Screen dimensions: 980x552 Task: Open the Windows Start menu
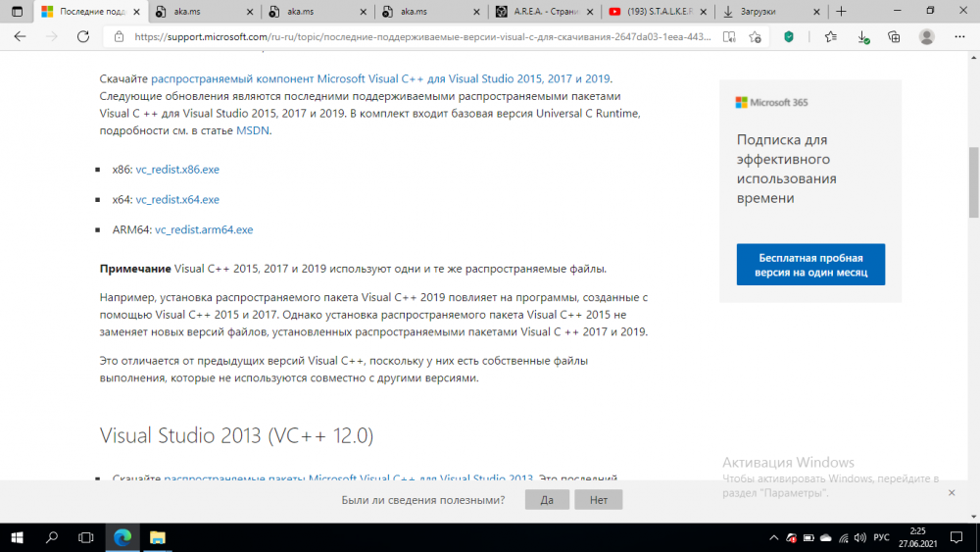(17, 537)
